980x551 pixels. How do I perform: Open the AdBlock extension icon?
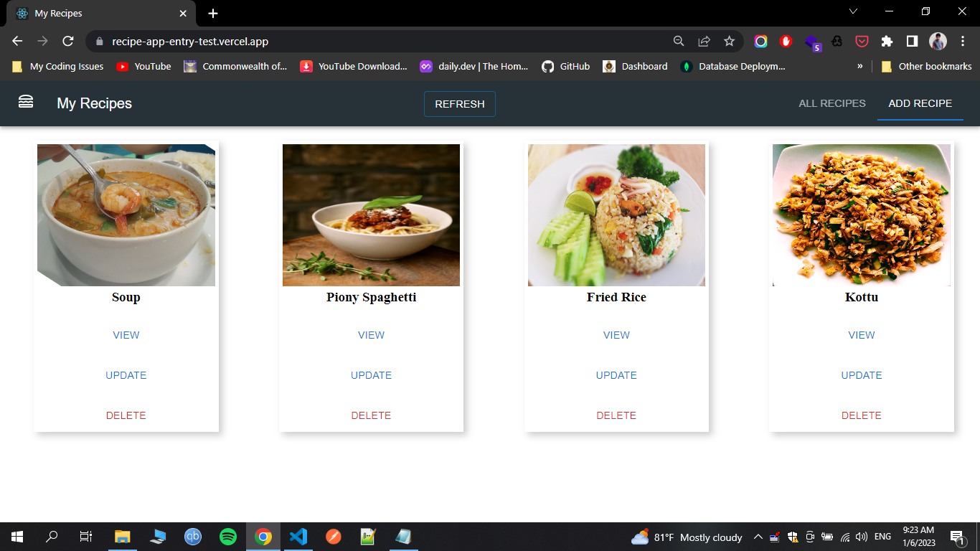(786, 42)
